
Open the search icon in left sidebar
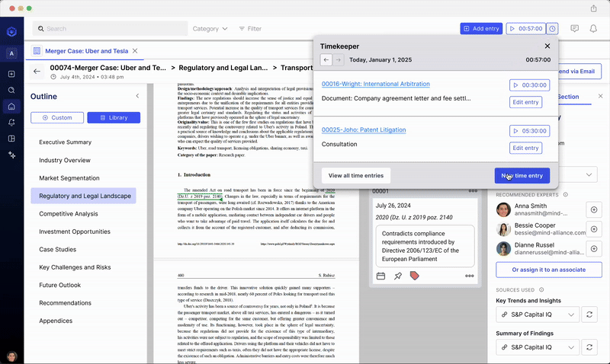pyautogui.click(x=11, y=90)
